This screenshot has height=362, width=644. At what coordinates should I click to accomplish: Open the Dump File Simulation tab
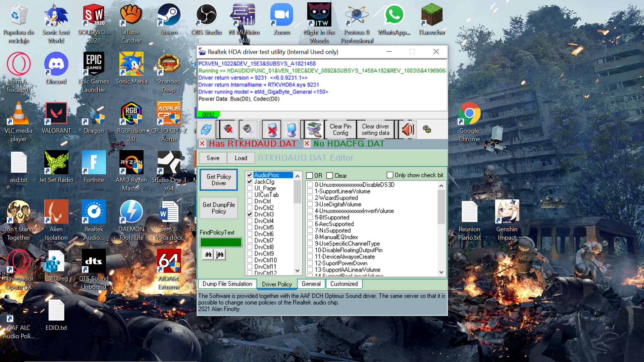[227, 284]
